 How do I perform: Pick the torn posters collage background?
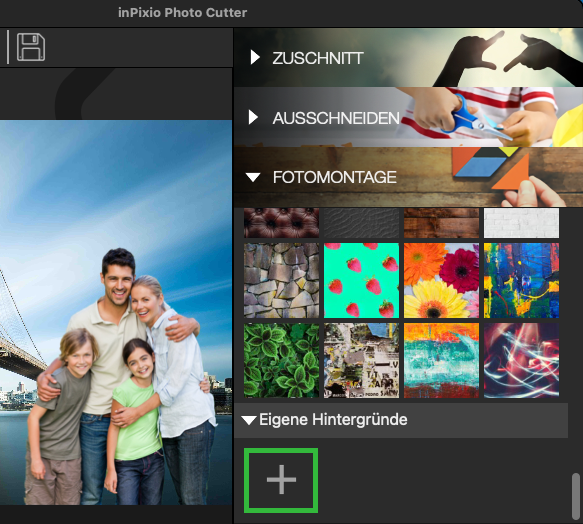click(x=361, y=360)
